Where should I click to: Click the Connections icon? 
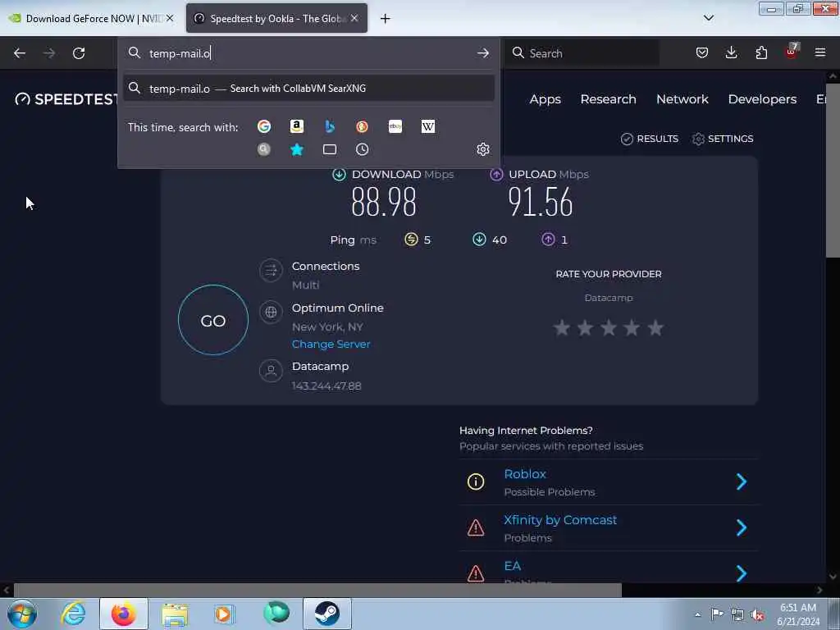pyautogui.click(x=271, y=270)
